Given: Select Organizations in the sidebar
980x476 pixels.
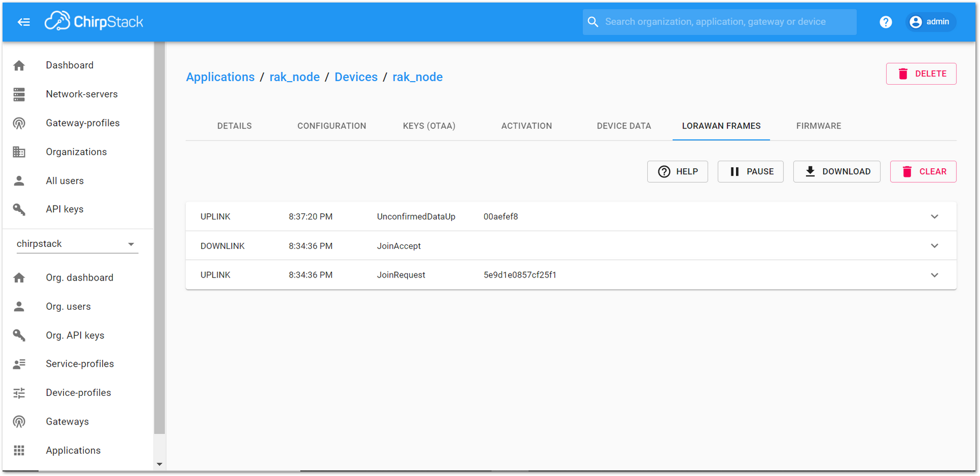Looking at the screenshot, I should click(78, 152).
